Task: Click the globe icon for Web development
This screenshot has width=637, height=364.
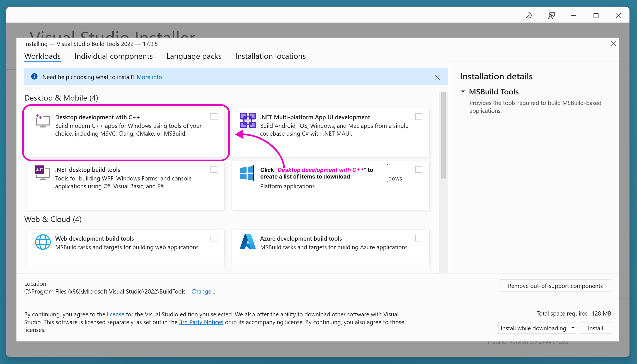Action: [43, 242]
